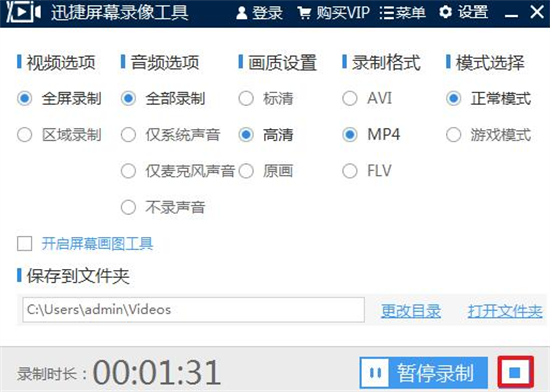Select the AVI format radio button

350,98
